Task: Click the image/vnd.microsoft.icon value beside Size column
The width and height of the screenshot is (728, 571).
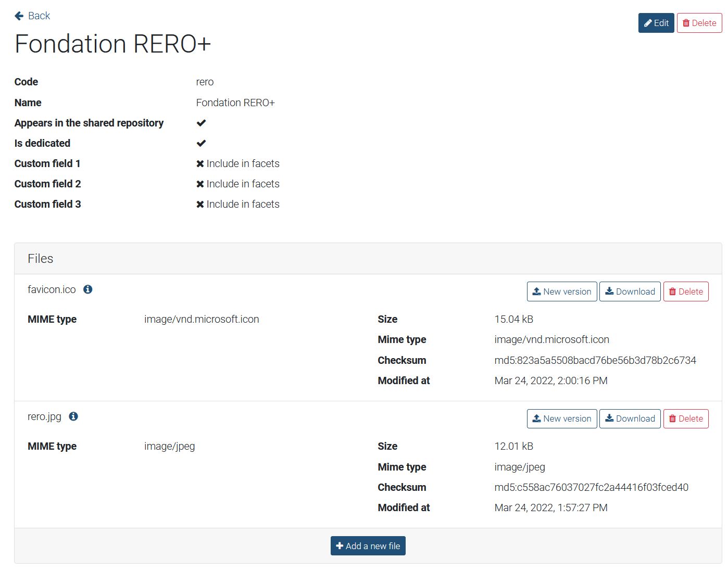Action: coord(551,339)
